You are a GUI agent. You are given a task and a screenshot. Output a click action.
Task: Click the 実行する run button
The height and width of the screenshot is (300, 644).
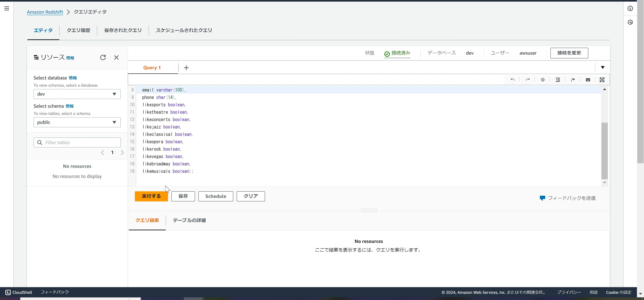click(x=151, y=196)
